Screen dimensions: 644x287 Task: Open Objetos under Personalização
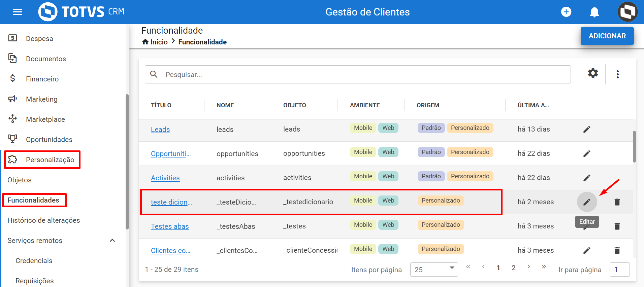click(20, 180)
